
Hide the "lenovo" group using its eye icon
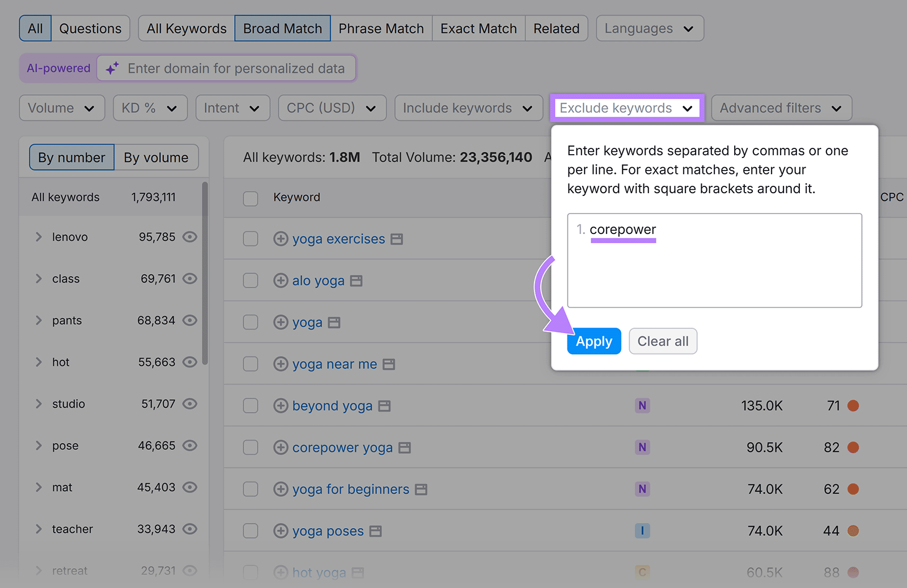click(189, 237)
